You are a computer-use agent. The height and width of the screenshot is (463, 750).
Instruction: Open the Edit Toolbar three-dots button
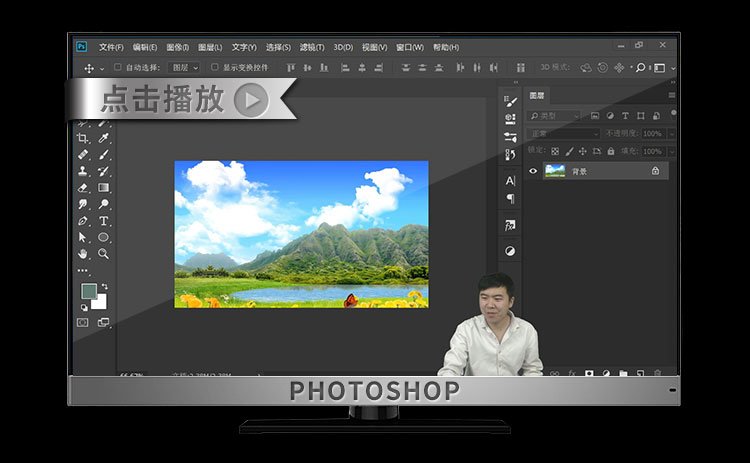pos(83,271)
